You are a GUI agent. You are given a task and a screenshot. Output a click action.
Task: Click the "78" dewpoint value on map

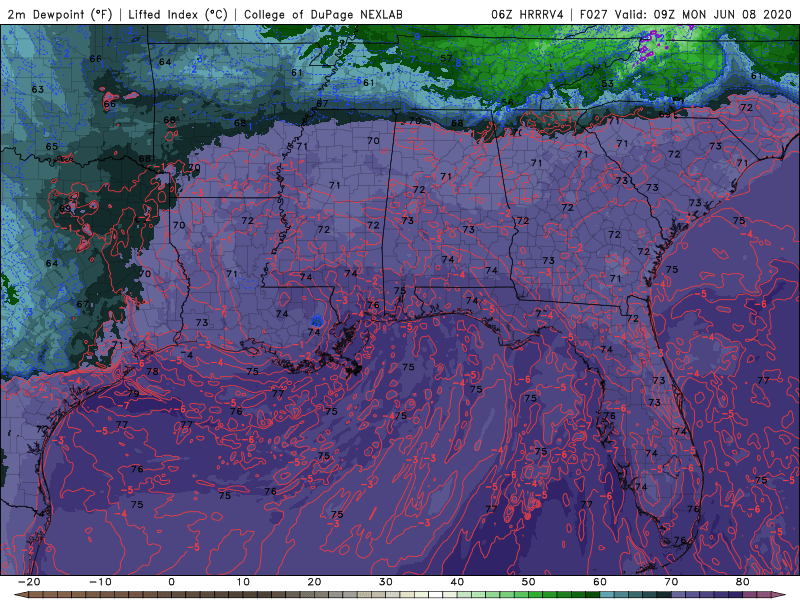153,371
